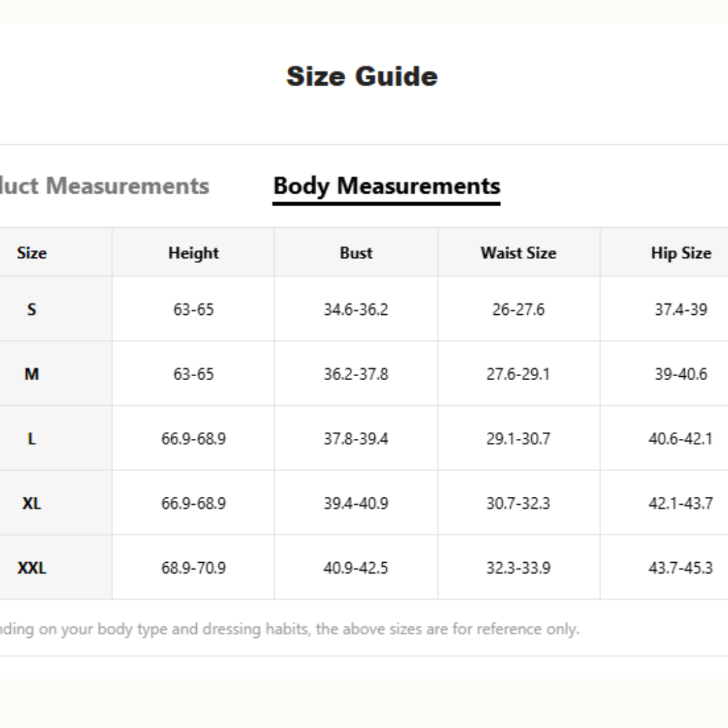The width and height of the screenshot is (728, 728).
Task: Click the 68.9-70.9 height value for XXL
Action: (x=193, y=568)
